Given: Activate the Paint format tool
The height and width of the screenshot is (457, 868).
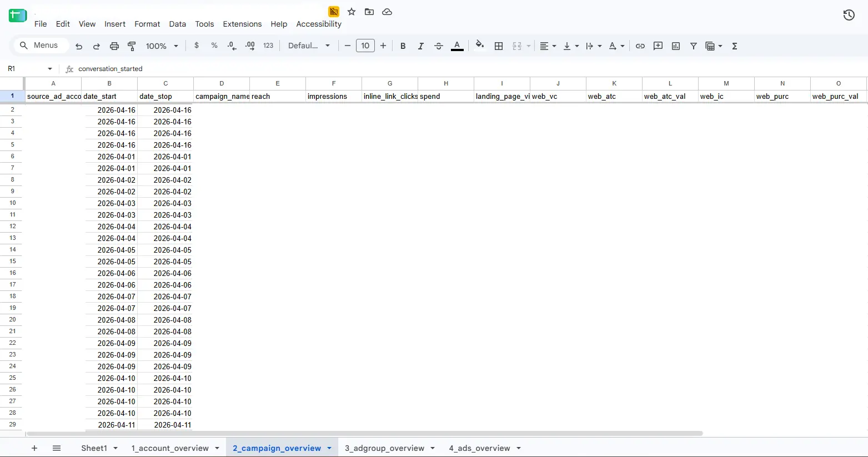Looking at the screenshot, I should point(132,46).
